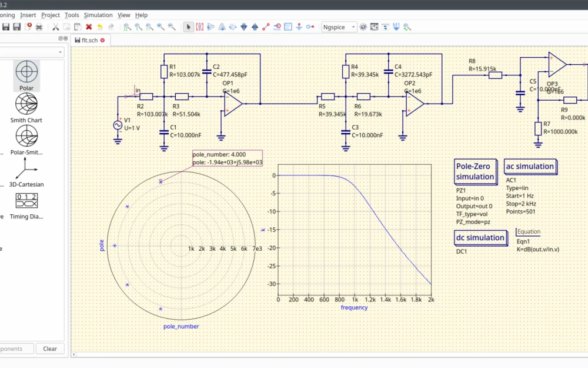Insert a ground symbol from the toolbar
The image size is (588, 368).
click(298, 26)
